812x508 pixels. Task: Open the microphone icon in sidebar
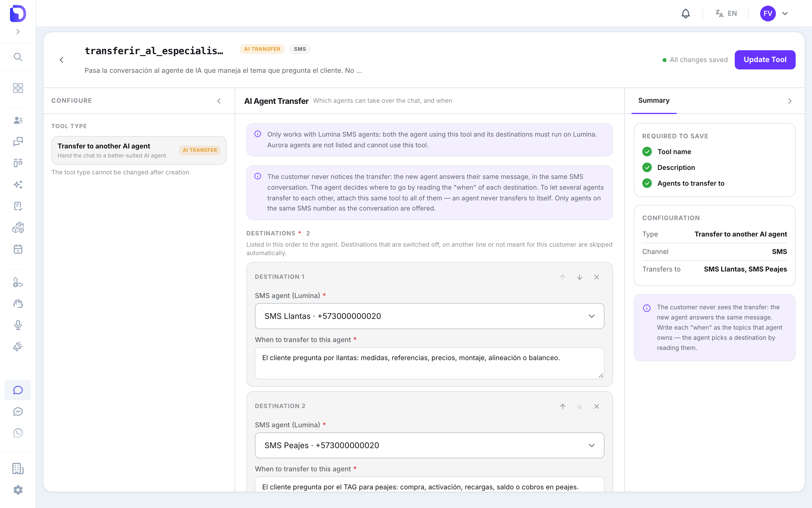coord(18,325)
